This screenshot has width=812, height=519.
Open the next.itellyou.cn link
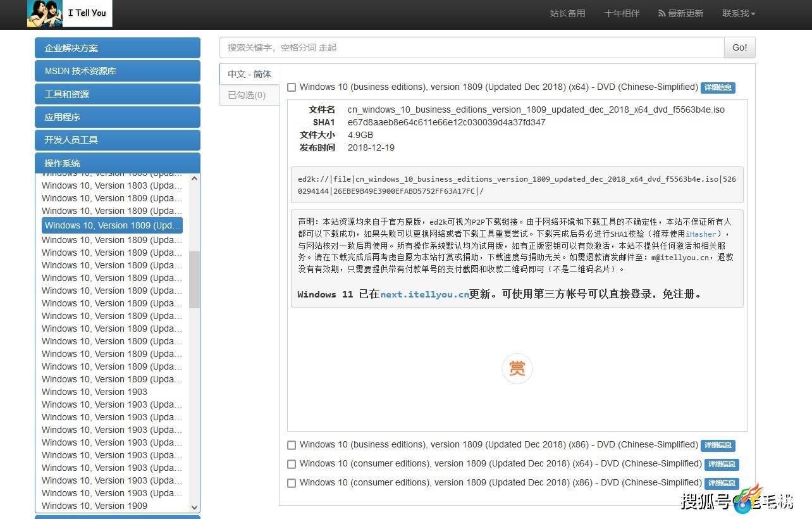click(x=425, y=294)
